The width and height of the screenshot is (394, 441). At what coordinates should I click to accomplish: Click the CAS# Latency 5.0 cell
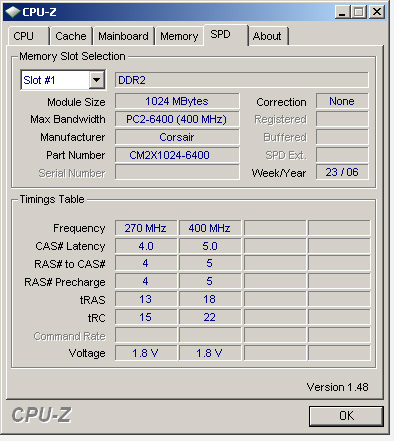coord(210,246)
